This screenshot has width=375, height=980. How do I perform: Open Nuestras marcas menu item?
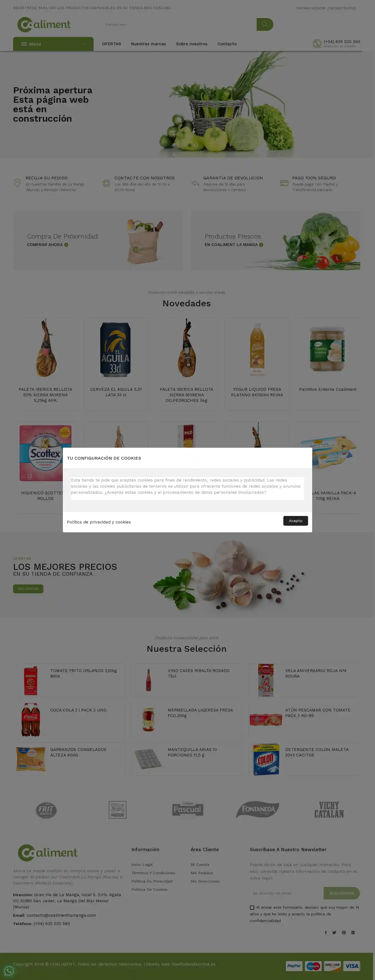tap(149, 44)
